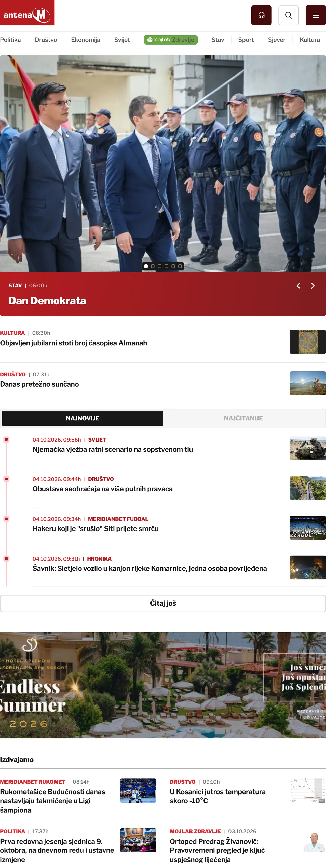Open the Svijet section
The height and width of the screenshot is (868, 326).
tap(122, 40)
